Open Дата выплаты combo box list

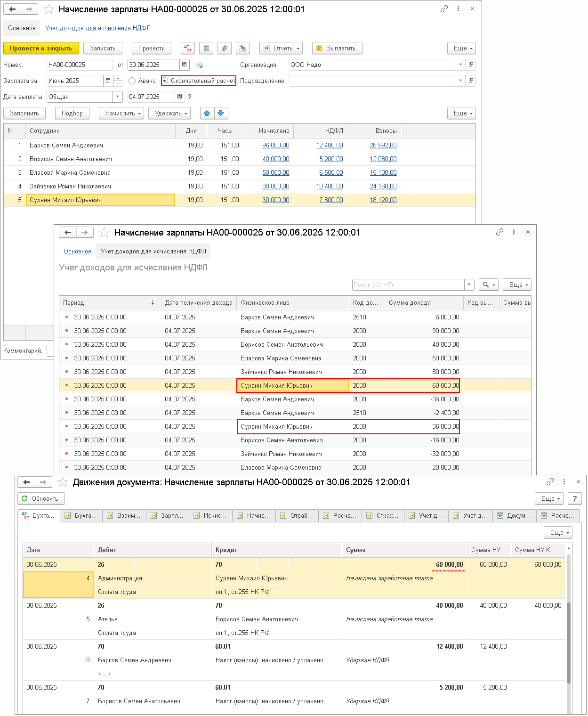click(x=118, y=97)
